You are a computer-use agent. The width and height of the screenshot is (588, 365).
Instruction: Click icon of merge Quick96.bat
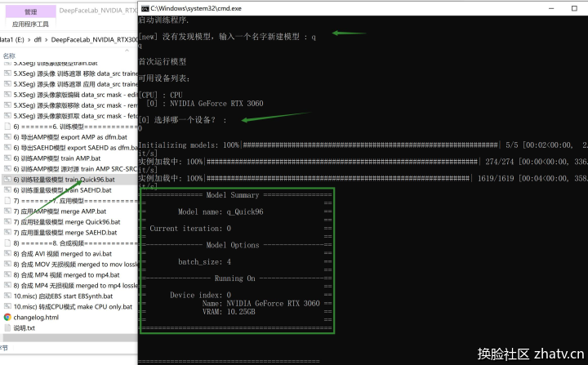tap(7, 222)
